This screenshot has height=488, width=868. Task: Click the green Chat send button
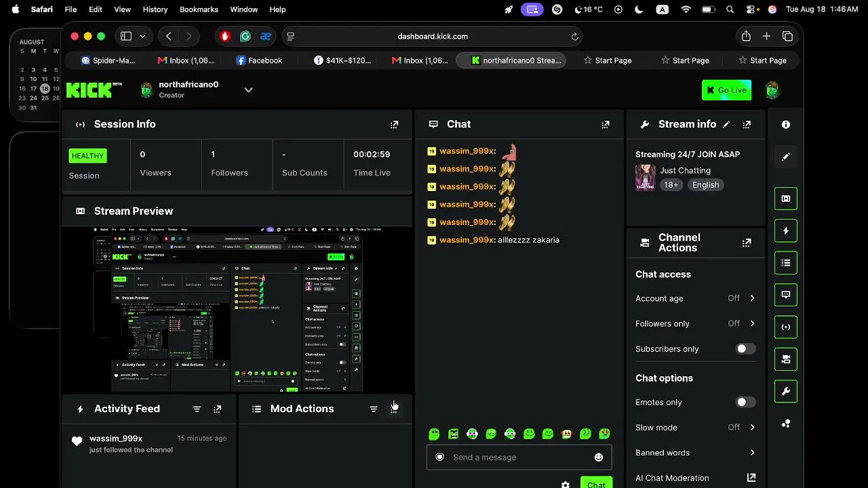click(597, 483)
